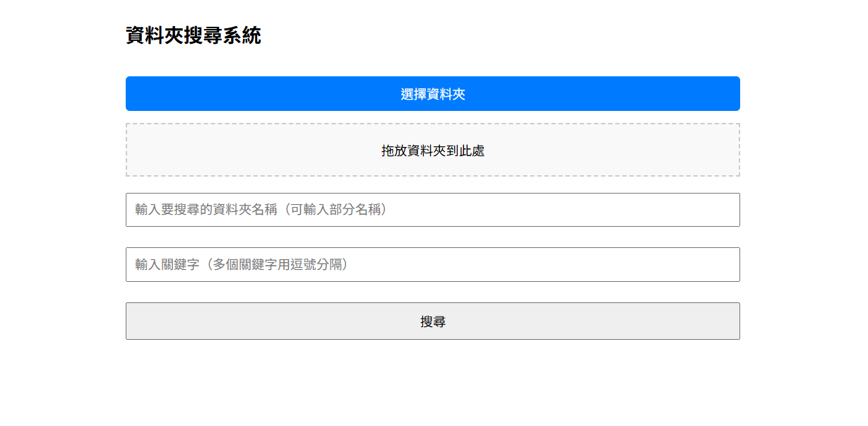Open folder picker via 選擇資料夾
868x426 pixels.
point(432,94)
